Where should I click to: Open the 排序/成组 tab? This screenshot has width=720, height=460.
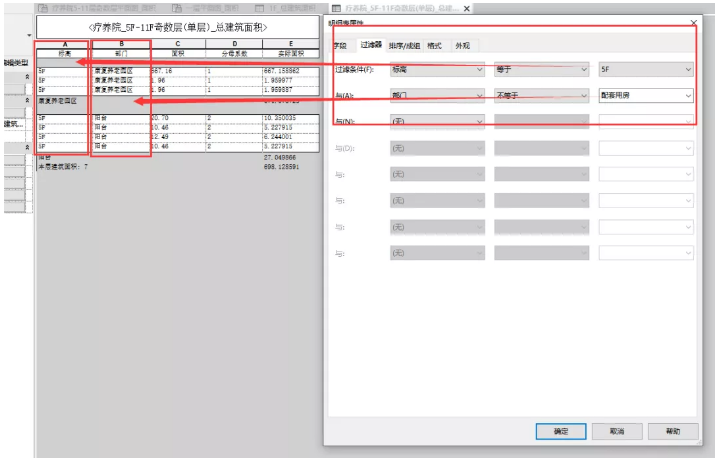[x=404, y=45]
